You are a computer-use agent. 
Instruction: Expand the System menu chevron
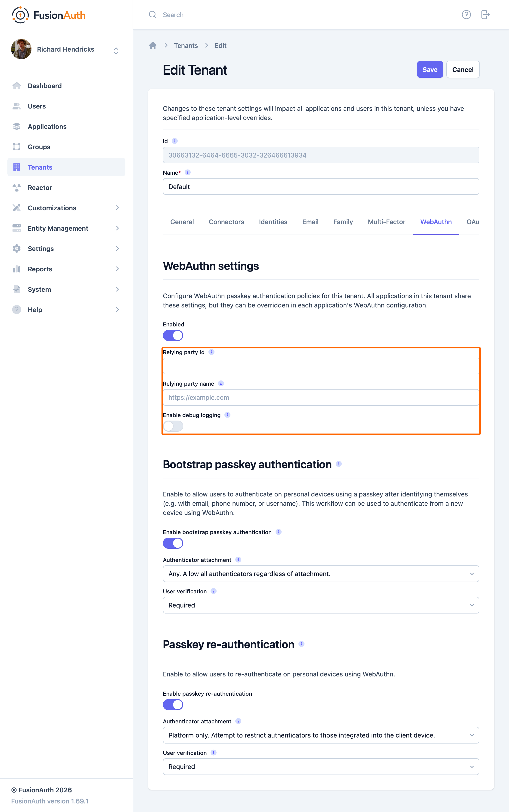pos(117,289)
